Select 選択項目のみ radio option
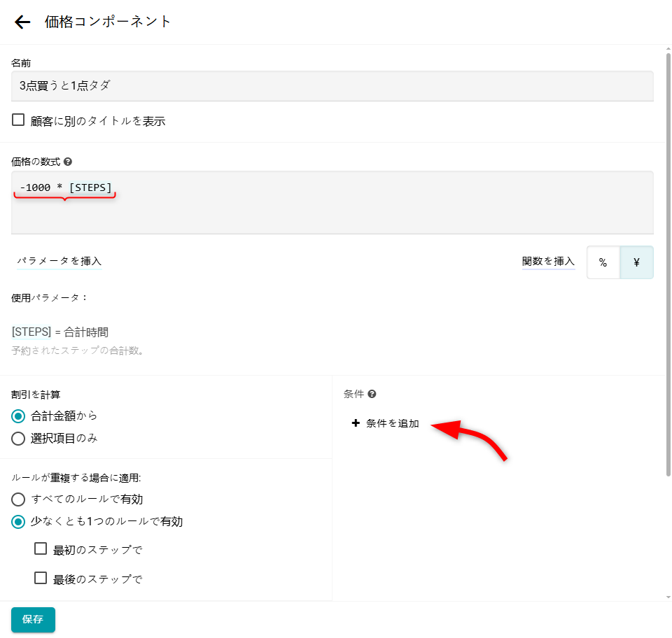This screenshot has width=672, height=638. pyautogui.click(x=18, y=439)
